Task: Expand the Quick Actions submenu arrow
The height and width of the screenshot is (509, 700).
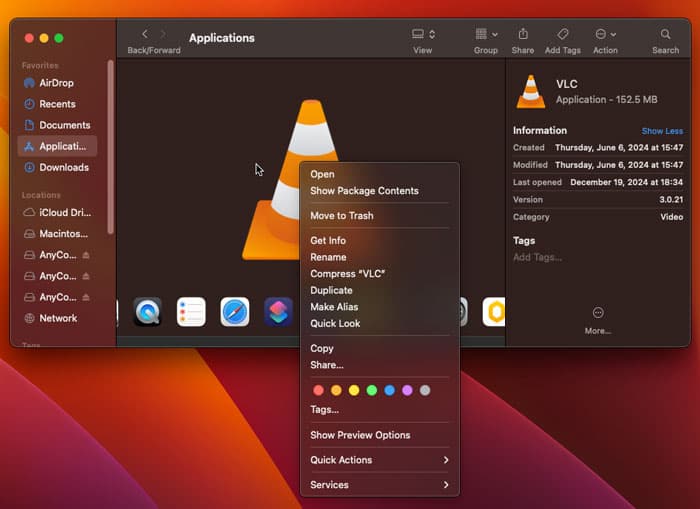Action: click(x=446, y=460)
